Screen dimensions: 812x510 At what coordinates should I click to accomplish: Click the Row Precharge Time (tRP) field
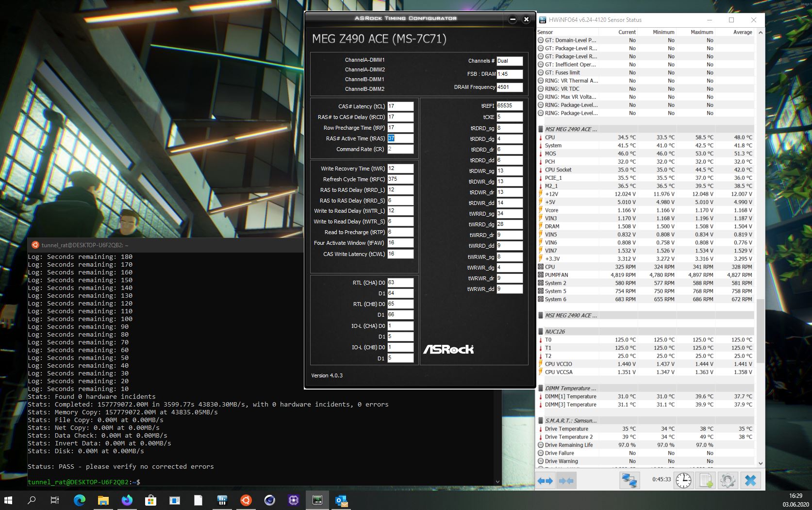[400, 128]
